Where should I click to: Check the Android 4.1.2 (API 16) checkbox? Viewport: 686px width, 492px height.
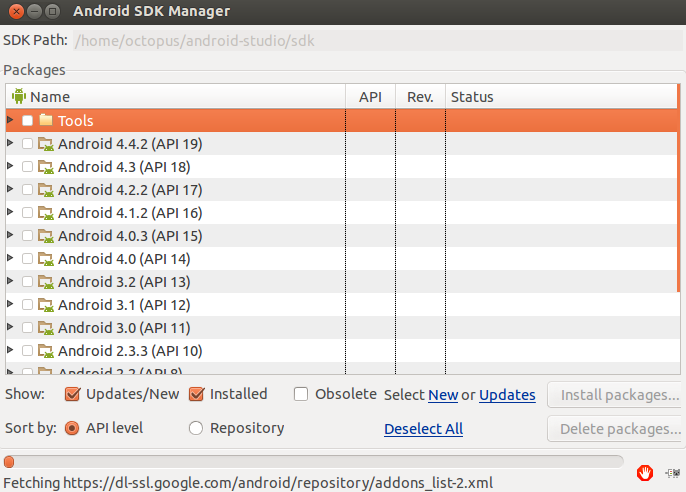click(27, 213)
